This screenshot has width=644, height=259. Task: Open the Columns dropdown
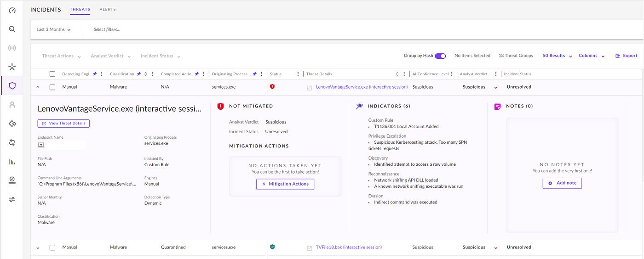(x=592, y=56)
